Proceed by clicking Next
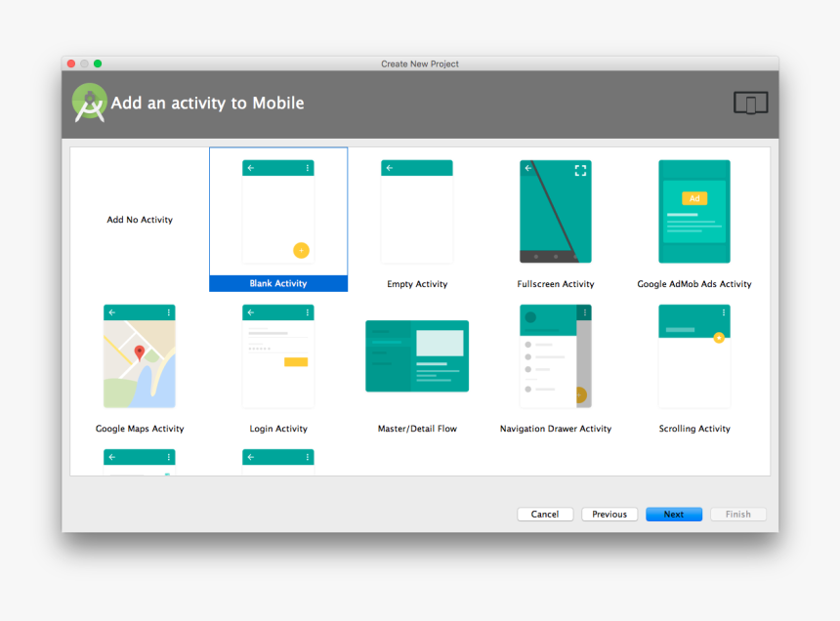This screenshot has width=840, height=621. (x=674, y=514)
